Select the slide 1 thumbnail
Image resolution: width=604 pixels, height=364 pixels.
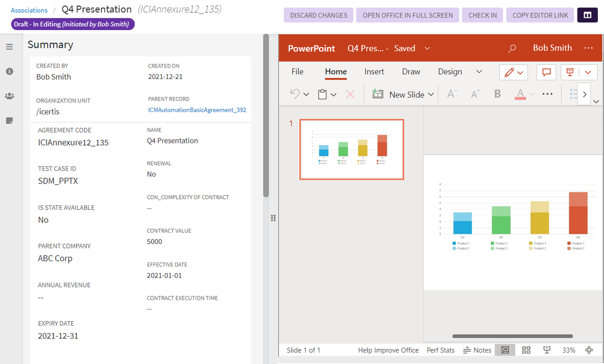pyautogui.click(x=352, y=149)
